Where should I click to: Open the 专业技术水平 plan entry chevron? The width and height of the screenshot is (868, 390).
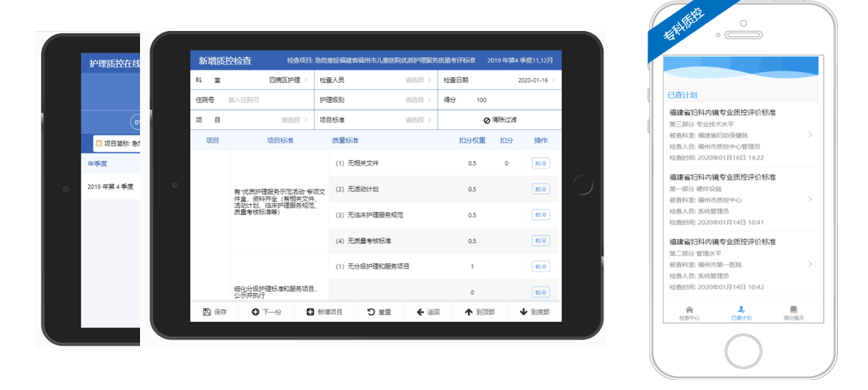(810, 135)
